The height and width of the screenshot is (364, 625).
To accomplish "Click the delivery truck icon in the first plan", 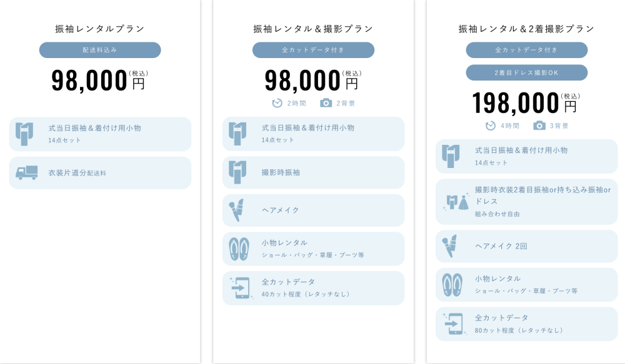I will click(26, 173).
